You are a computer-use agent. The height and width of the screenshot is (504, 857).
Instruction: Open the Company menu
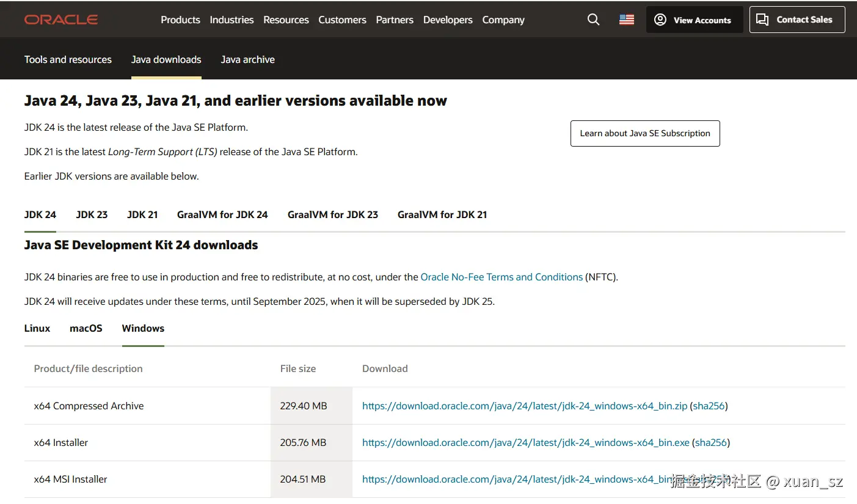[503, 20]
